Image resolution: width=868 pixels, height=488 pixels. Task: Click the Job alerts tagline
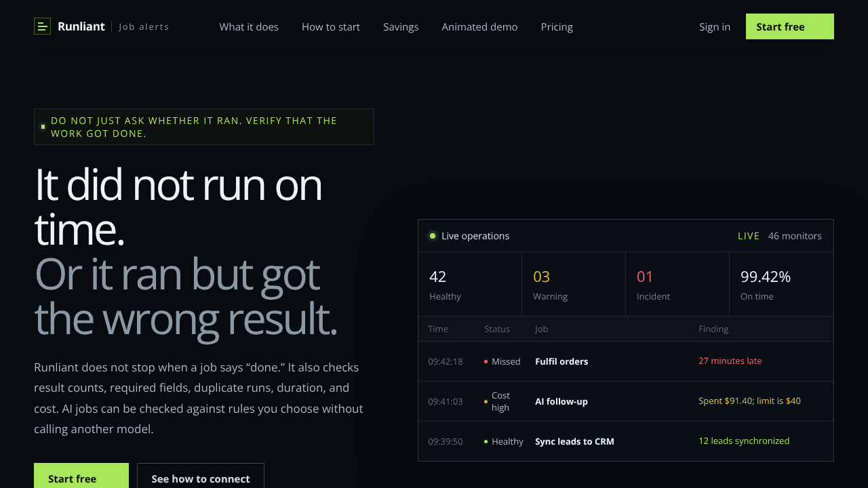[144, 27]
